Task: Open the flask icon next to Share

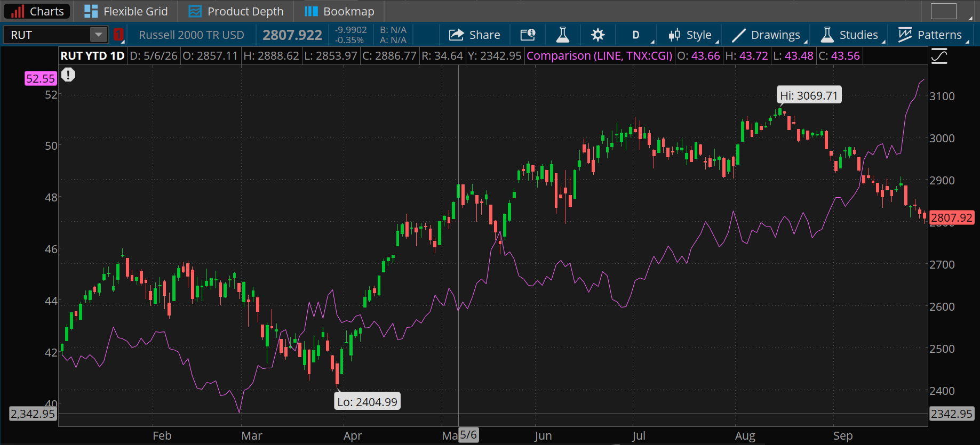Action: click(562, 35)
